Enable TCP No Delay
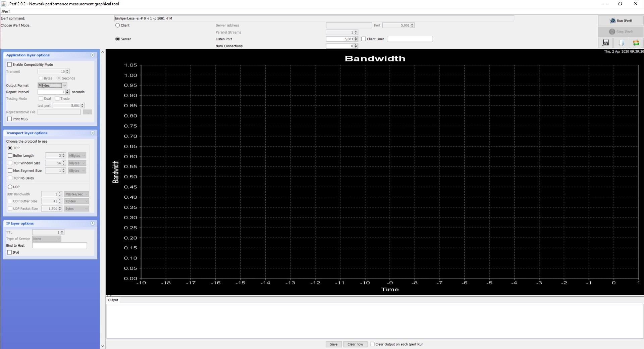The image size is (644, 349). [10, 178]
